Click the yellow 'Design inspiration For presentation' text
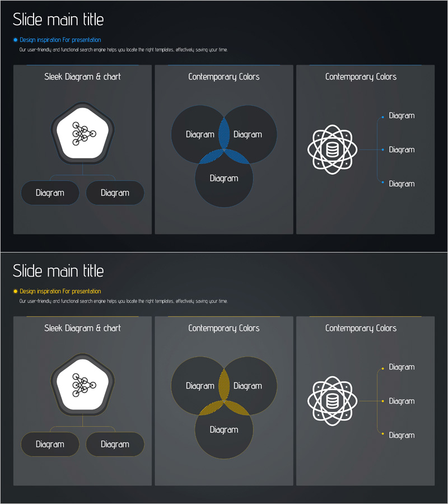The height and width of the screenshot is (504, 448). click(x=60, y=292)
